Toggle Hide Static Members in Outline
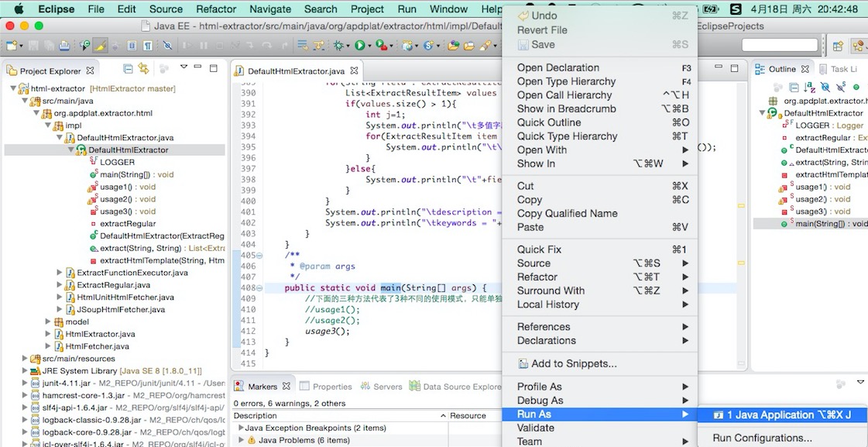Image resolution: width=868 pixels, height=447 pixels. [840, 87]
